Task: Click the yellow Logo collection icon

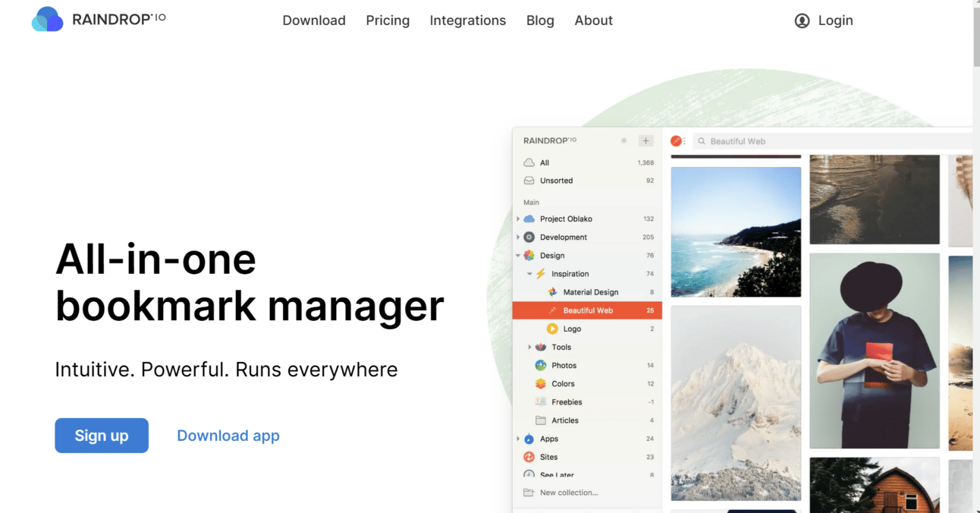Action: click(x=552, y=329)
